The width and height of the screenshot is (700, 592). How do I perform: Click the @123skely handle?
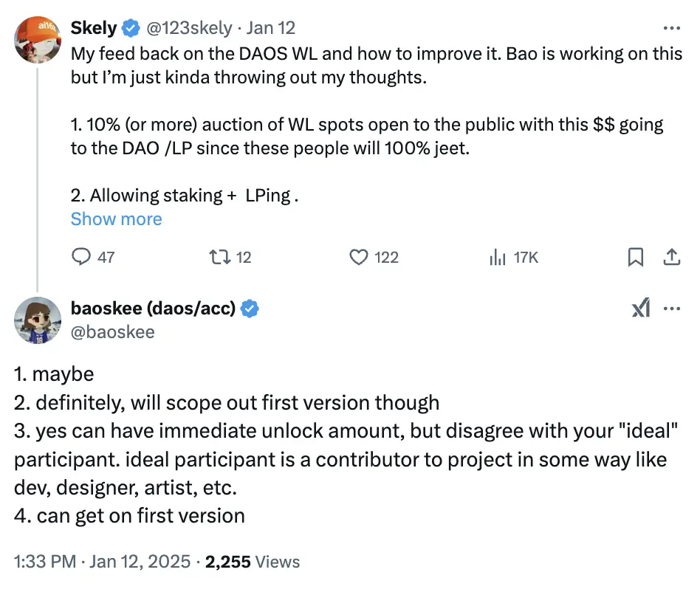tap(190, 28)
